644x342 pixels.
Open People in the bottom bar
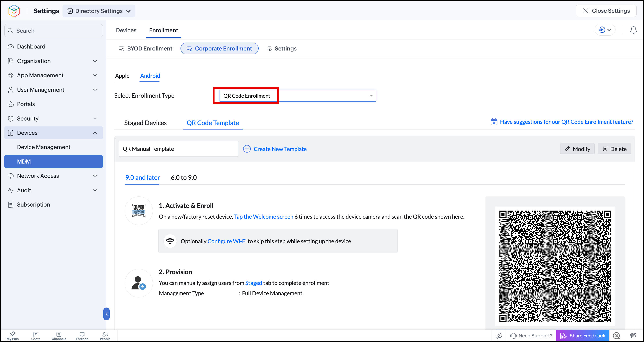click(x=105, y=336)
